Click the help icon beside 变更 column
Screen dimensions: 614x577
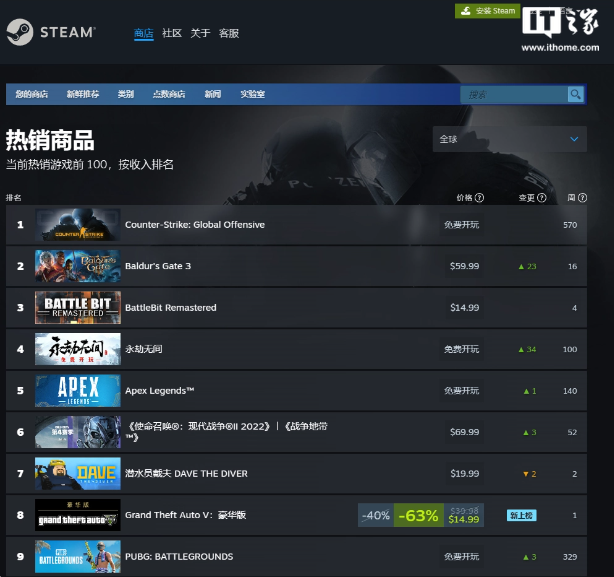(542, 198)
